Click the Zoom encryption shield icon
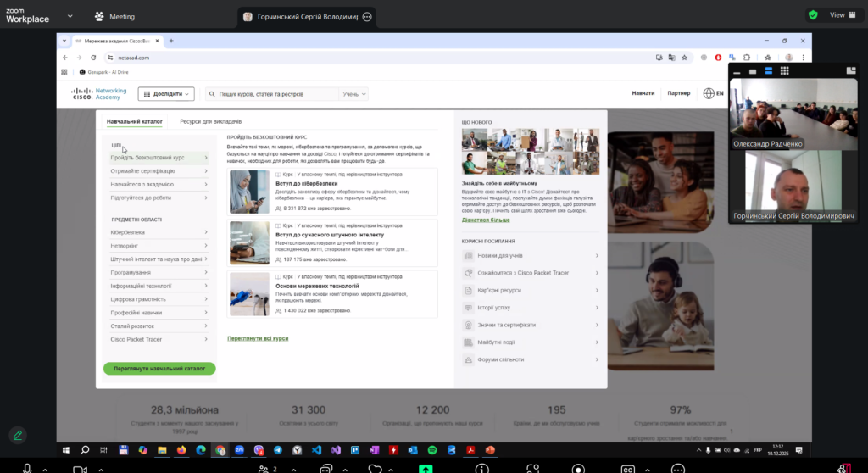The image size is (868, 473). click(813, 14)
